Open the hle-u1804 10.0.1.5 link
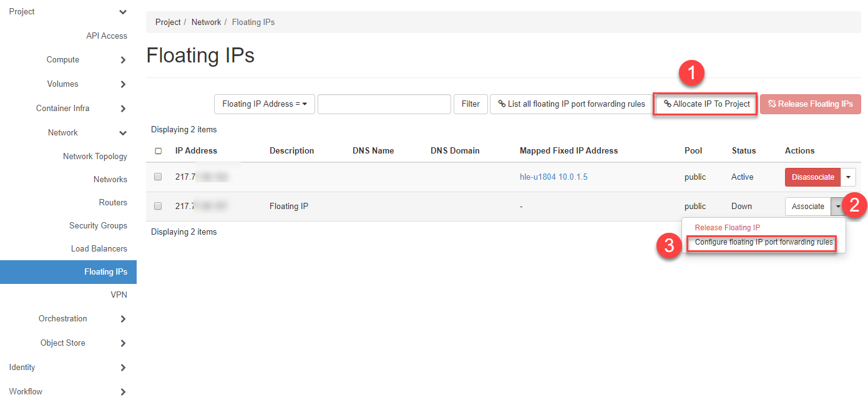Viewport: 868px width, 405px height. pyautogui.click(x=553, y=177)
